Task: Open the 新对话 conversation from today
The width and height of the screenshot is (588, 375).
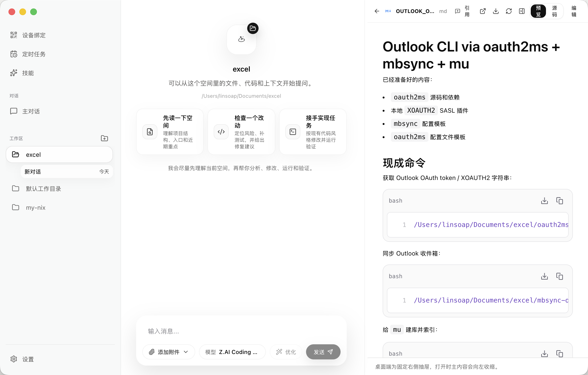Action: point(67,171)
